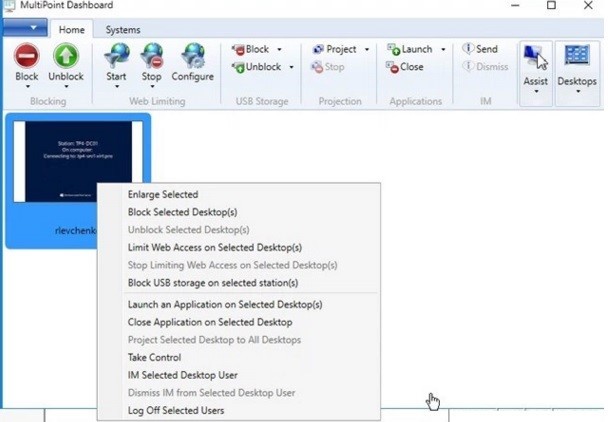The image size is (608, 422).
Task: Click Dismiss IM from Selected Desktop User
Action: pyautogui.click(x=211, y=393)
